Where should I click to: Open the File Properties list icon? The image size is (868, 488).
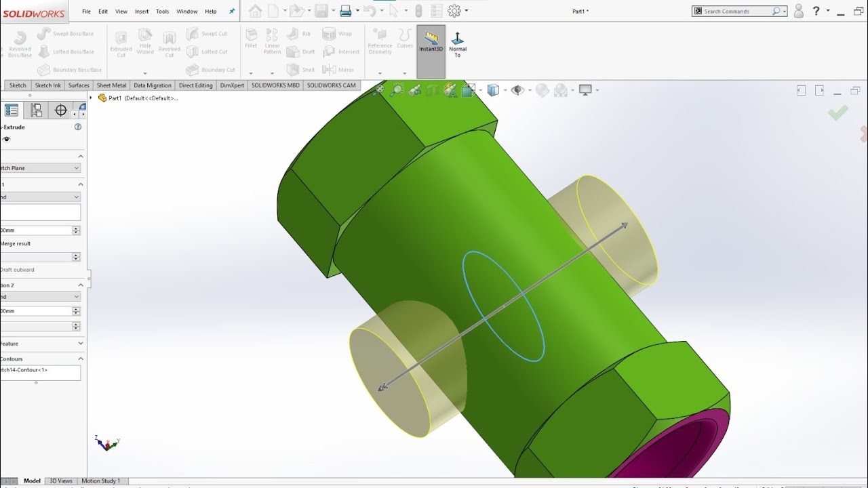[x=437, y=11]
